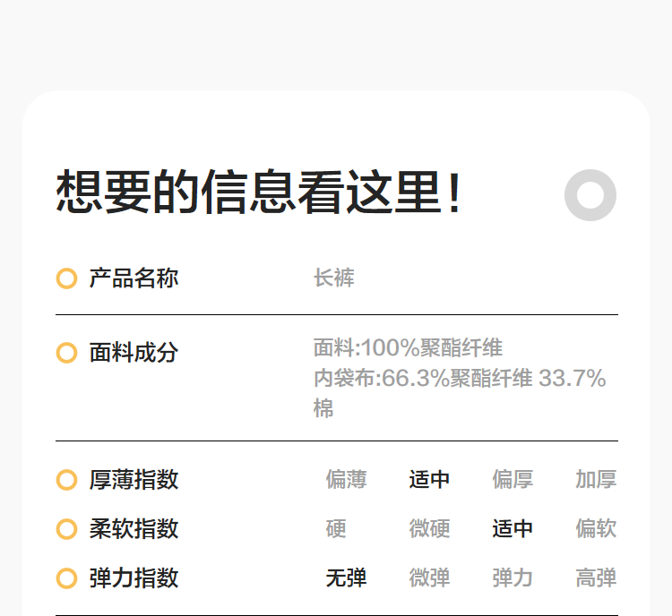Click the bullet icon beside 厚薄指数
The width and height of the screenshot is (672, 616).
66,480
